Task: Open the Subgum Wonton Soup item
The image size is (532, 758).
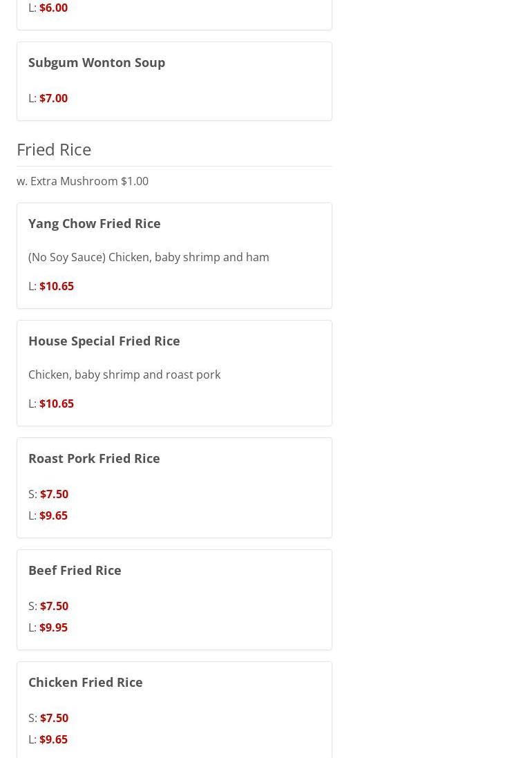Action: click(x=97, y=62)
